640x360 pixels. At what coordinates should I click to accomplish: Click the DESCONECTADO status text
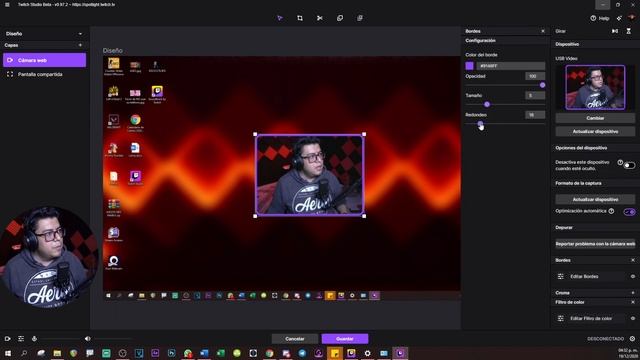pyautogui.click(x=605, y=339)
